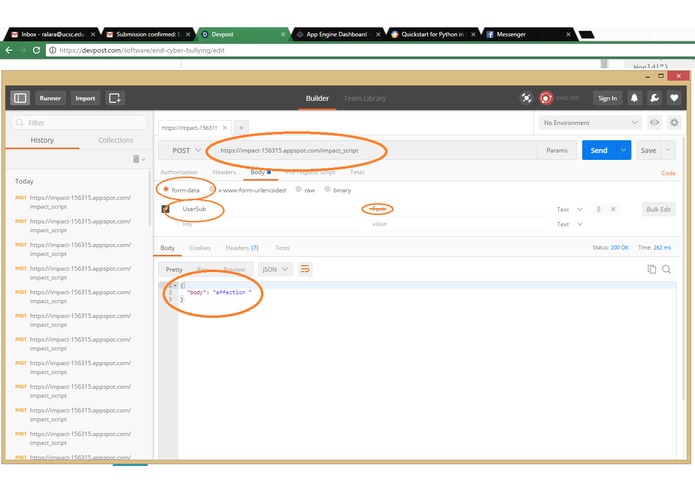695x494 pixels.
Task: Switch to the request Tests tab
Action: click(x=357, y=172)
